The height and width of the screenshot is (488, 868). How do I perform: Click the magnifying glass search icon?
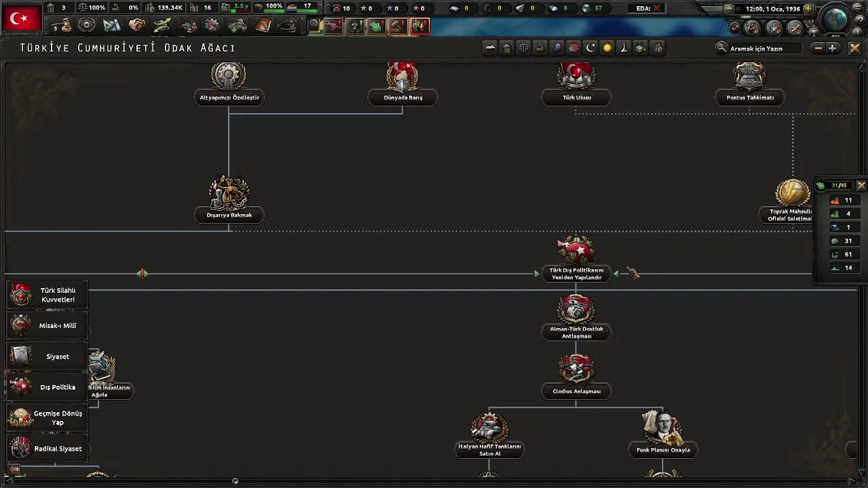click(x=722, y=48)
